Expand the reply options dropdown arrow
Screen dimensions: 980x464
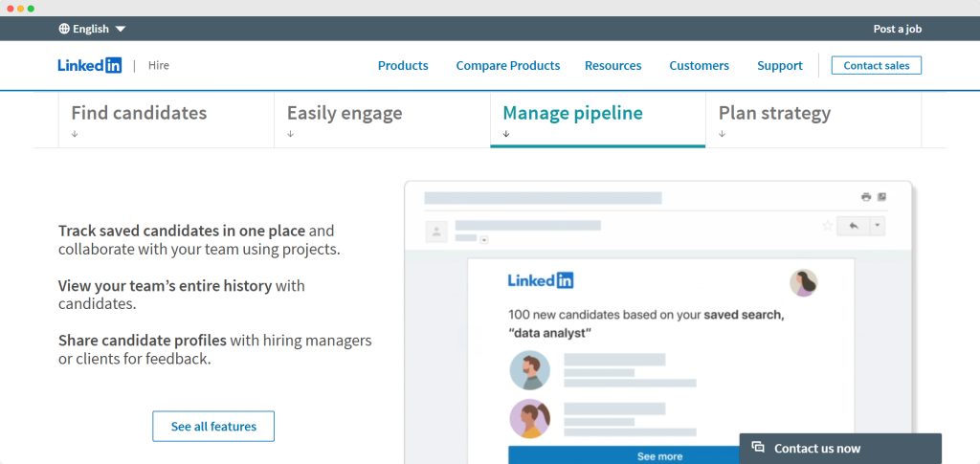[x=877, y=226]
